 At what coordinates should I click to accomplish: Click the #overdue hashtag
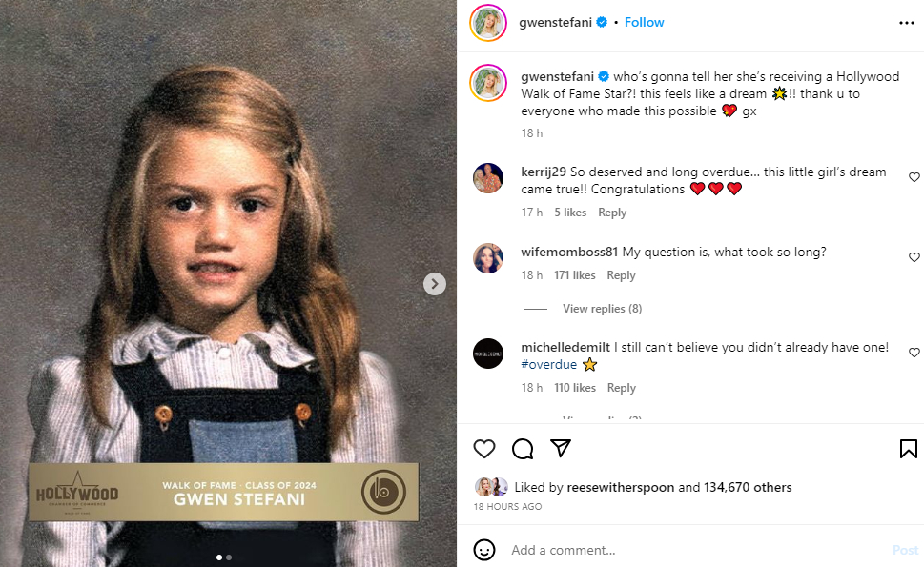(549, 364)
